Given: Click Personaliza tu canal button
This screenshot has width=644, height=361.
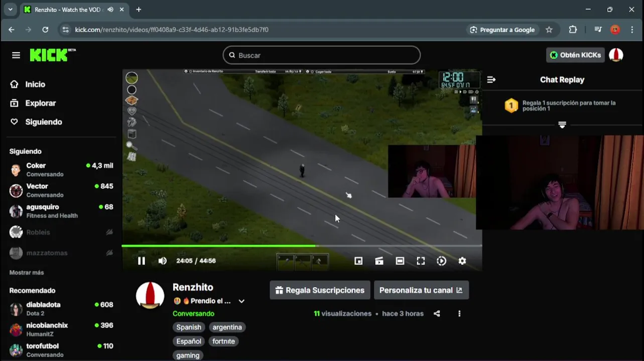Looking at the screenshot, I should pos(421,290).
